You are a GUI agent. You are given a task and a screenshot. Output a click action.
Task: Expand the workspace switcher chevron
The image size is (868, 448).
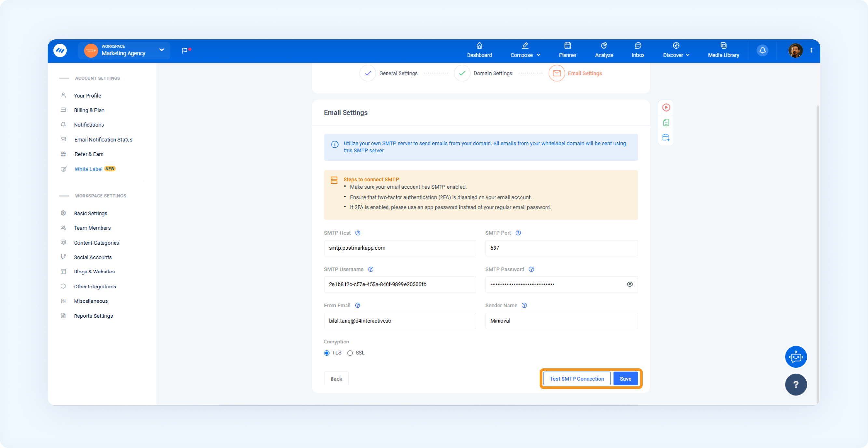[162, 50]
